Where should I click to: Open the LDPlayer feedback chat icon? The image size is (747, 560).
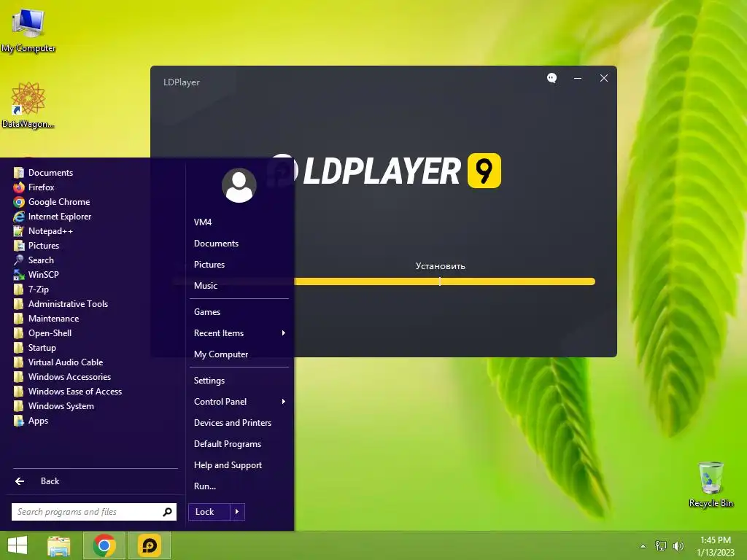[551, 78]
